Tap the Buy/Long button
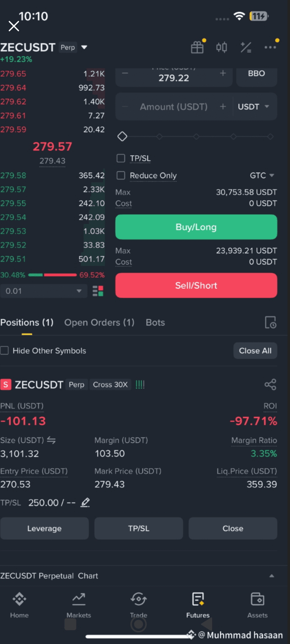290x644 pixels. tap(196, 227)
